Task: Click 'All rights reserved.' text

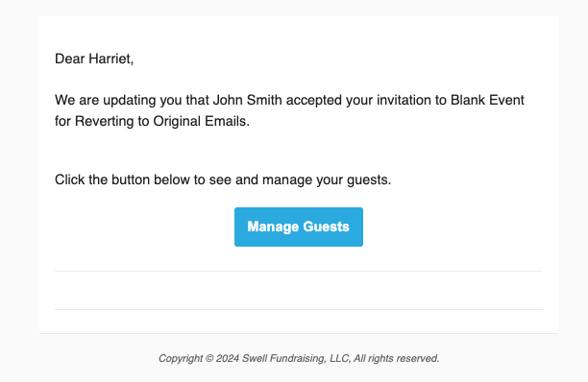Action: tap(397, 358)
